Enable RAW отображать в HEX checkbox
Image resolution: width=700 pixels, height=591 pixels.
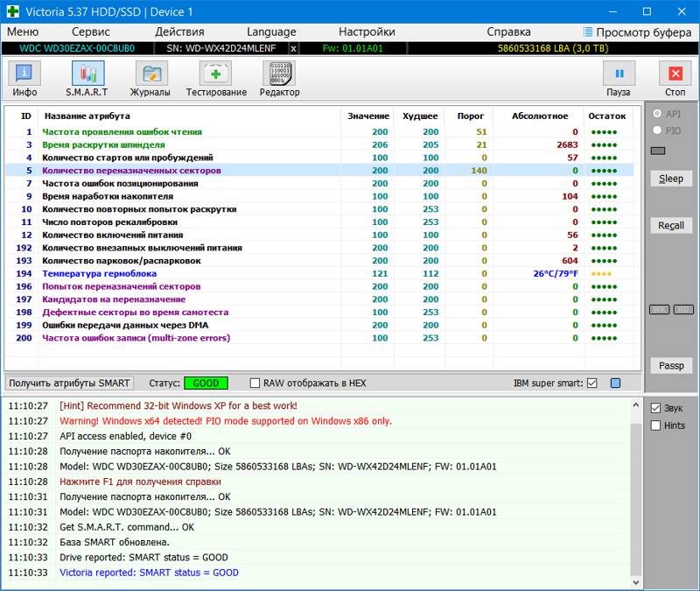point(255,383)
